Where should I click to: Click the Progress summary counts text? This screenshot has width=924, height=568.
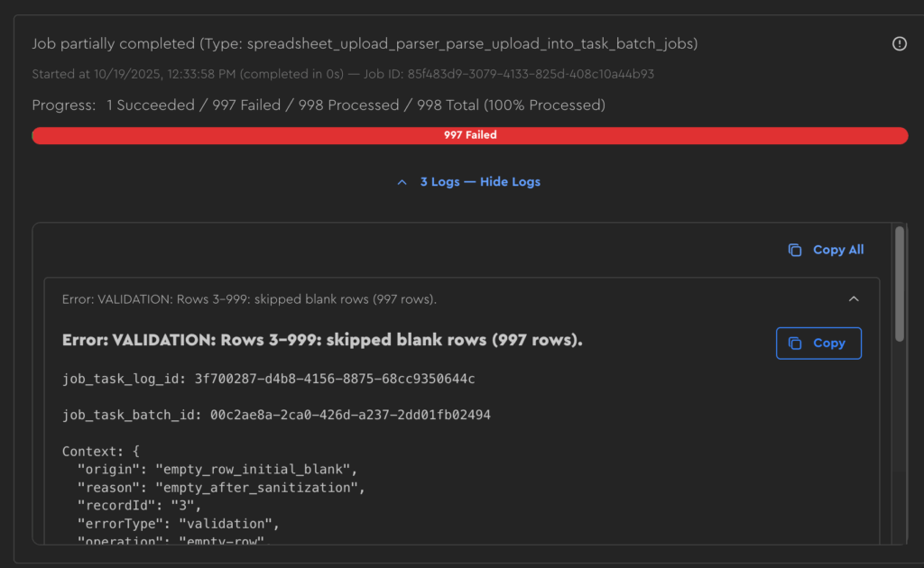click(356, 105)
